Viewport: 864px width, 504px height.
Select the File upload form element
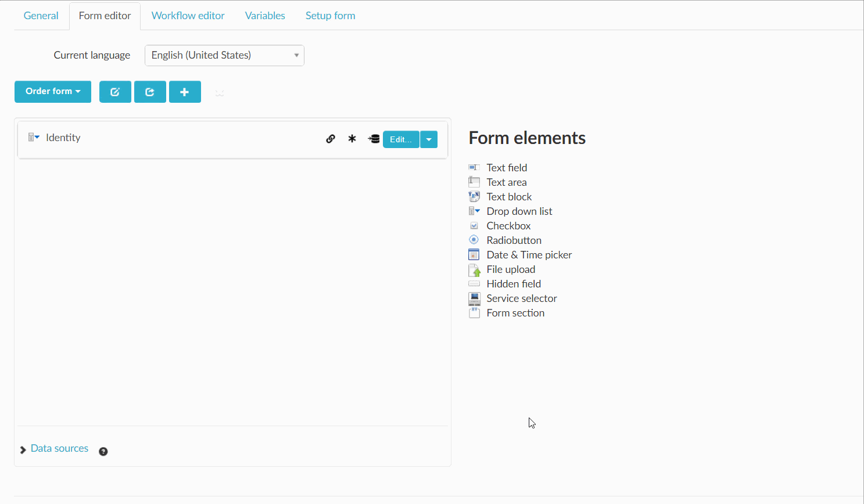511,269
